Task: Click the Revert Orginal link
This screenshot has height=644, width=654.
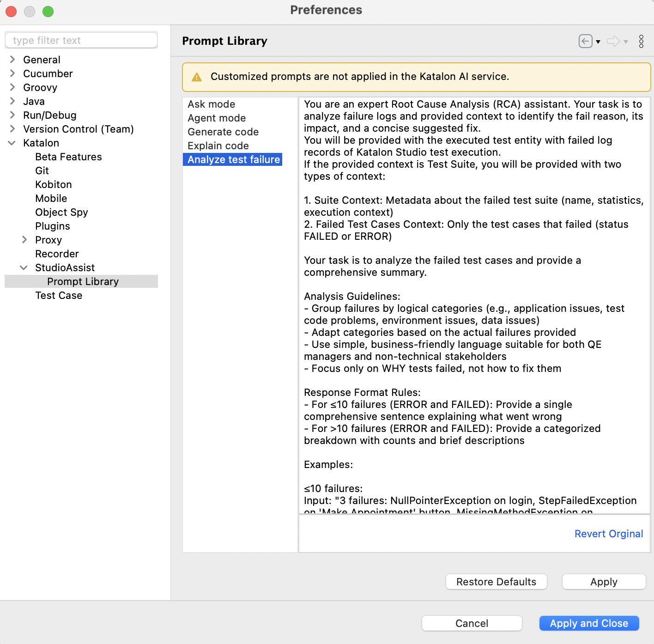Action: click(x=608, y=534)
